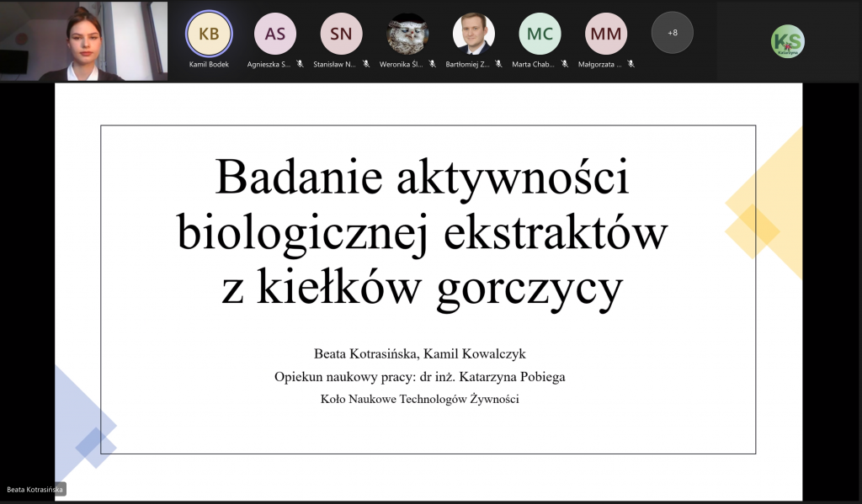The height and width of the screenshot is (504, 862).
Task: Click Kamil Bodek's KB avatar
Action: [x=209, y=34]
